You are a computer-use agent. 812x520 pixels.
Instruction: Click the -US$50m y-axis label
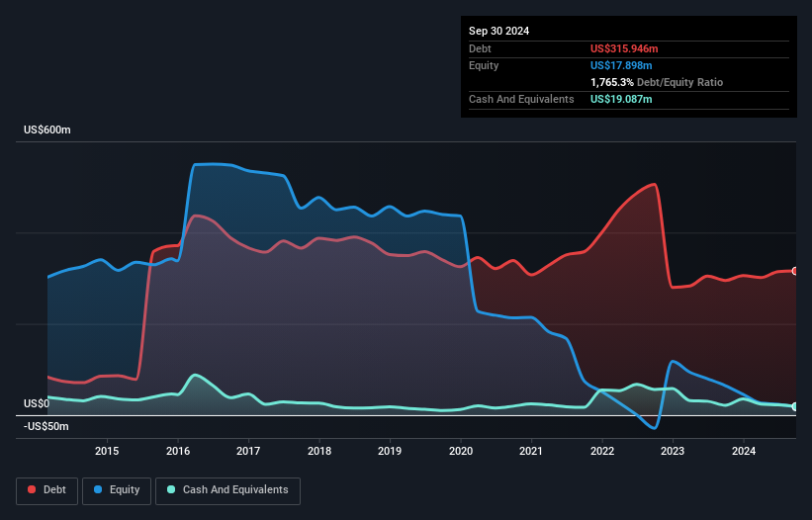coord(46,426)
